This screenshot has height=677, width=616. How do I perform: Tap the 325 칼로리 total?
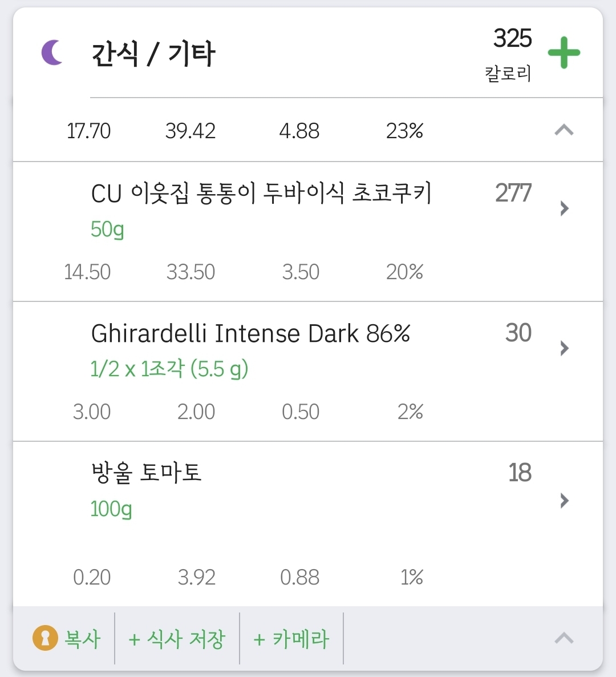[511, 53]
